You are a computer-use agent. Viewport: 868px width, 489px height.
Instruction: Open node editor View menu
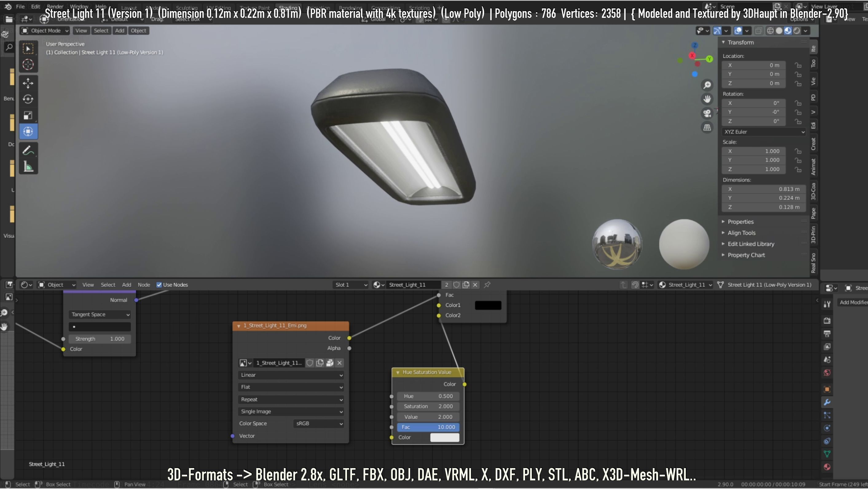[88, 284]
